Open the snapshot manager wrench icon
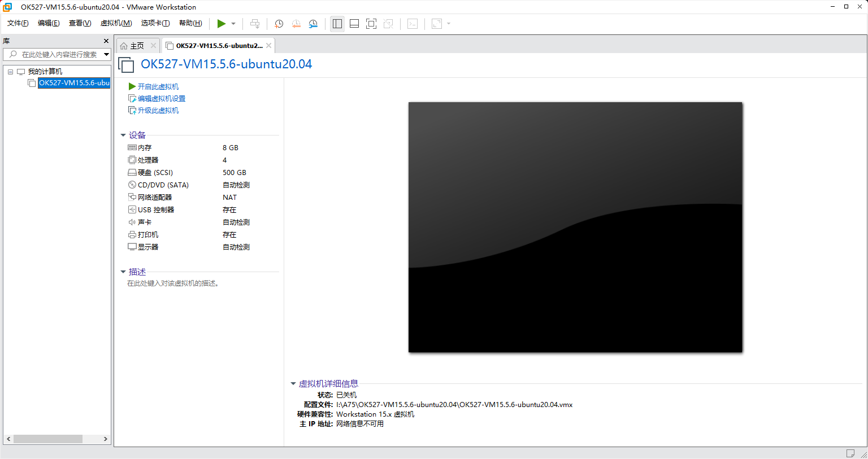868x459 pixels. pyautogui.click(x=313, y=24)
